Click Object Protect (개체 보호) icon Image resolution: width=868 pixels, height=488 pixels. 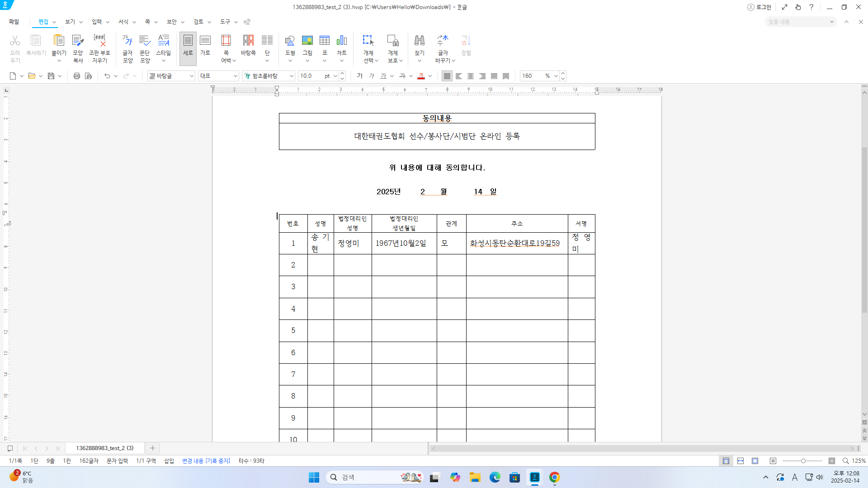(x=393, y=41)
